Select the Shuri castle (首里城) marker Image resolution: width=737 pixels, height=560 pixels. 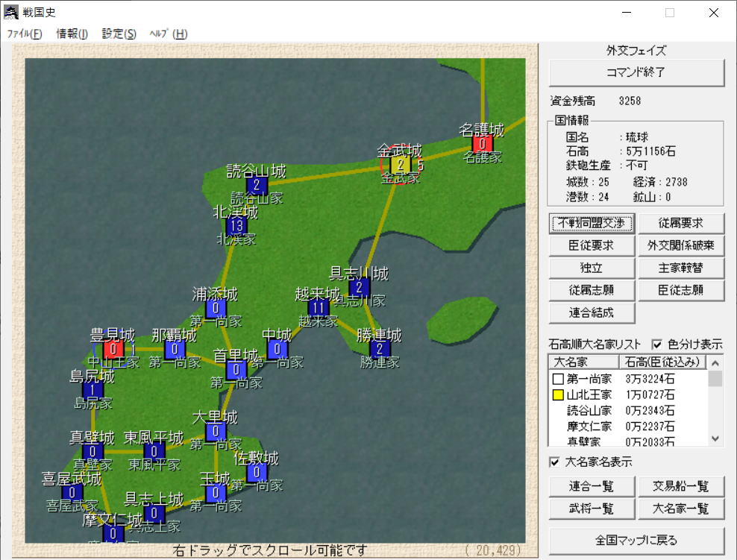[236, 369]
